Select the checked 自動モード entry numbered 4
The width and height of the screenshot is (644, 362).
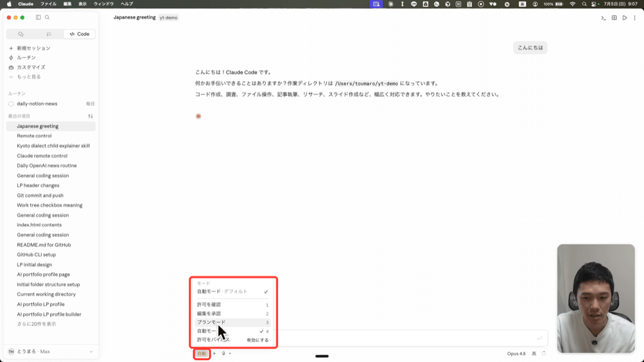tap(232, 331)
